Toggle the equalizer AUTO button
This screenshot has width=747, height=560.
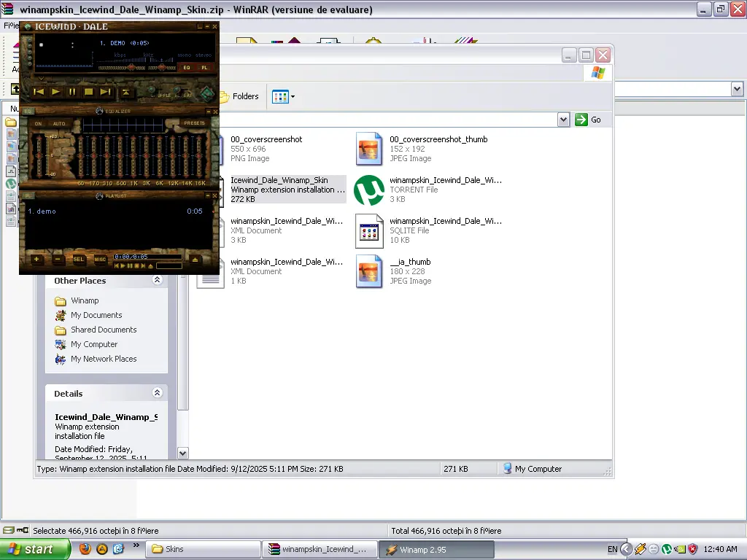click(x=59, y=123)
